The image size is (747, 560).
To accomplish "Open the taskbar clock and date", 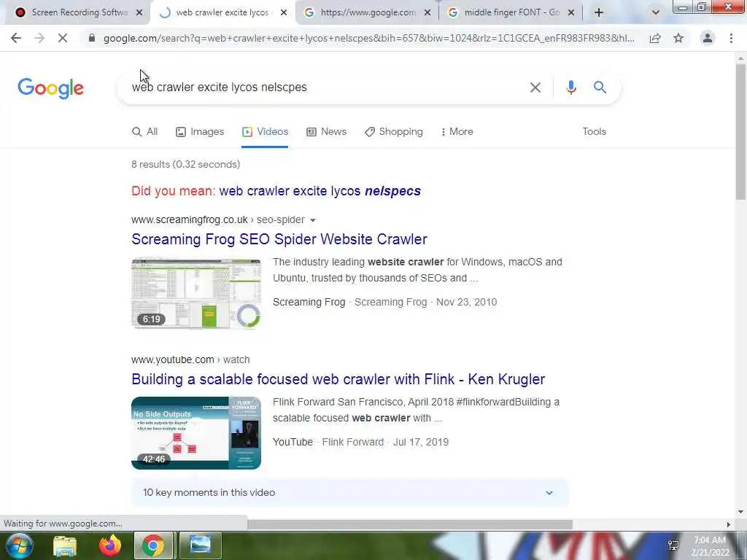I will tap(710, 546).
